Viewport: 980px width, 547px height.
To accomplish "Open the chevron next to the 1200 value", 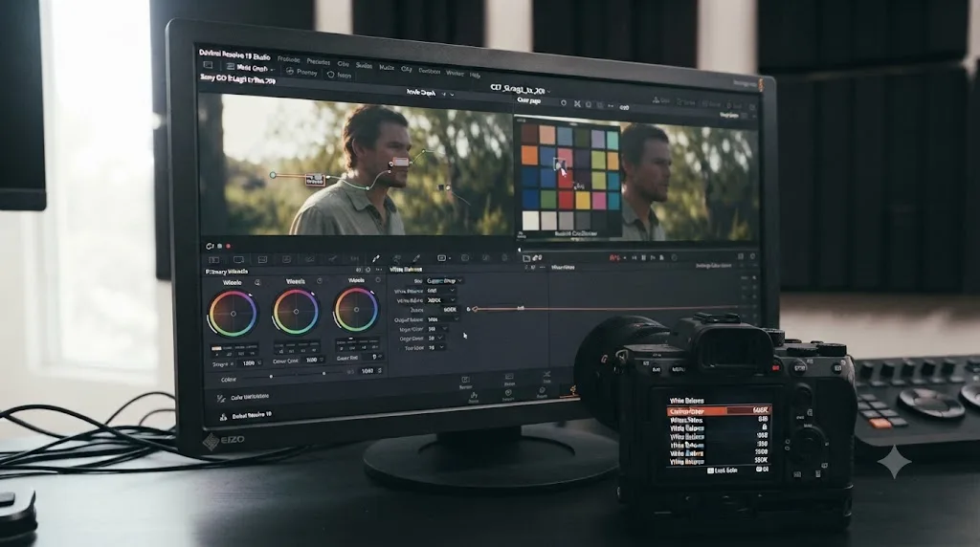I will pos(260,362).
